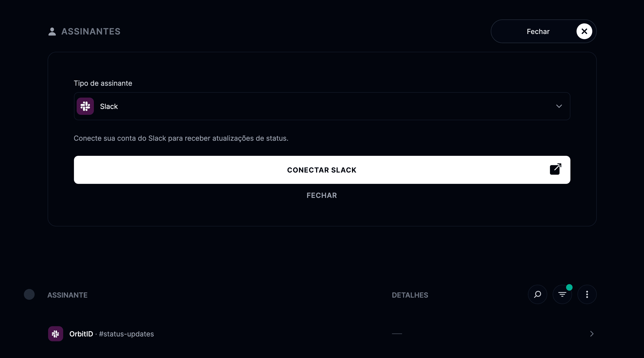The width and height of the screenshot is (644, 358).
Task: Expand OrbitID row with right chevron
Action: [592, 334]
